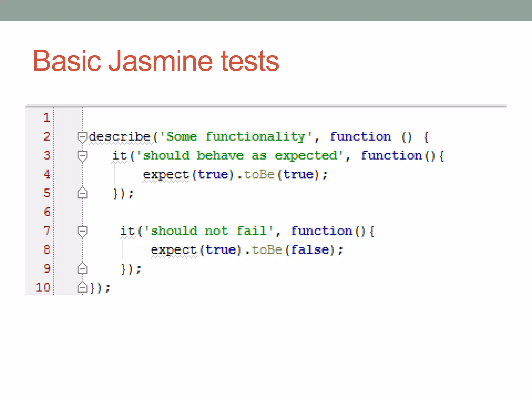Click the 'function' keyword on line 2

[360, 137]
